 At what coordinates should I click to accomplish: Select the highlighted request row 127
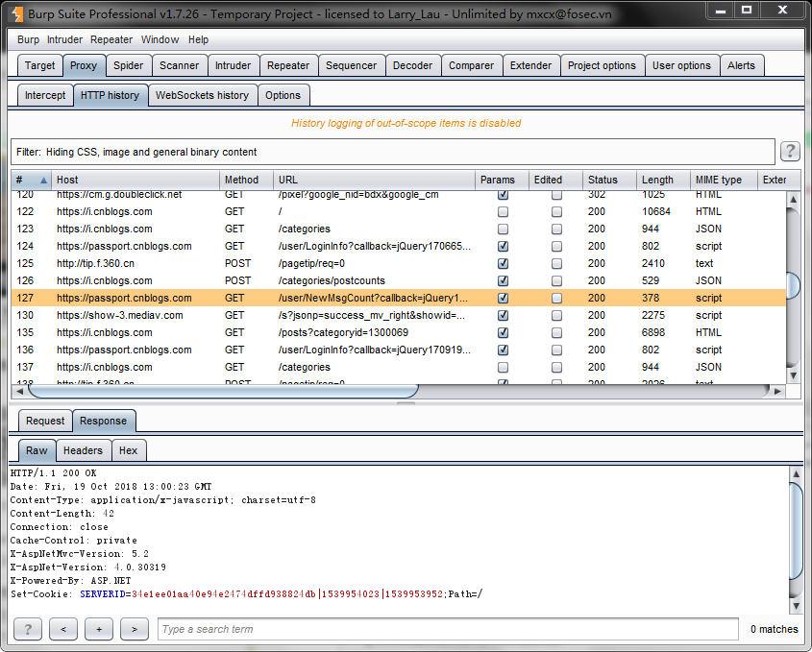[x=398, y=298]
